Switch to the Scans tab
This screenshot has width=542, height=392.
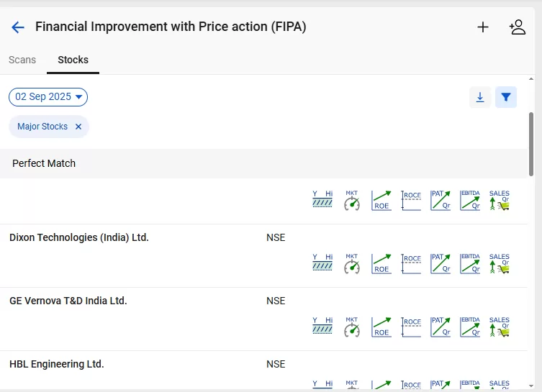coord(22,60)
